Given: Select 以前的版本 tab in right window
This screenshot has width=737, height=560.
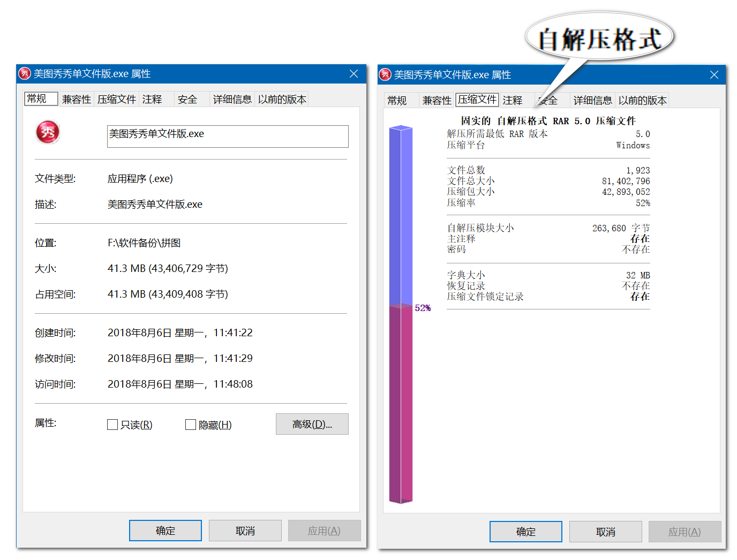Looking at the screenshot, I should (x=642, y=100).
